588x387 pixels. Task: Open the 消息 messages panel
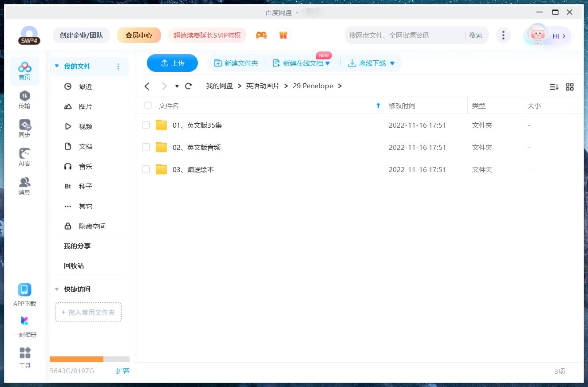[24, 185]
